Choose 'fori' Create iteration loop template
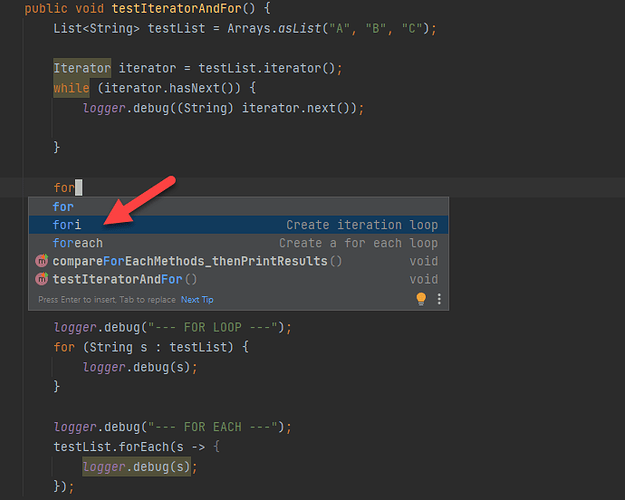Screen dimensions: 625x500 [238, 225]
